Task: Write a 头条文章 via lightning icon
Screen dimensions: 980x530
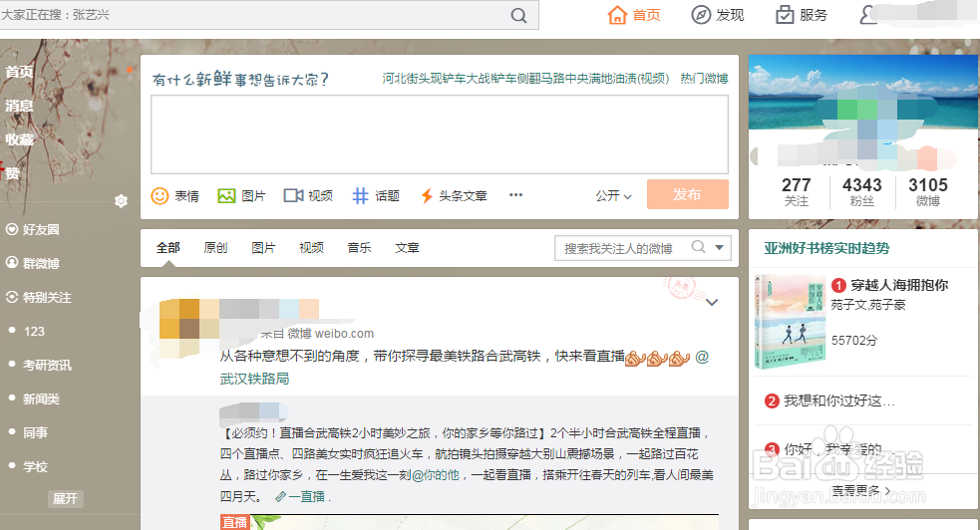Action: pos(427,196)
